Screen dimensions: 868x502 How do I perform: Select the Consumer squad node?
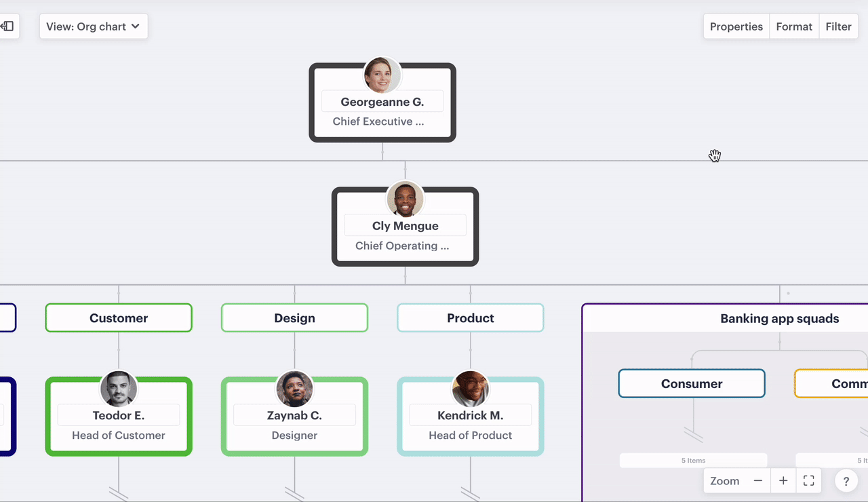(x=691, y=383)
